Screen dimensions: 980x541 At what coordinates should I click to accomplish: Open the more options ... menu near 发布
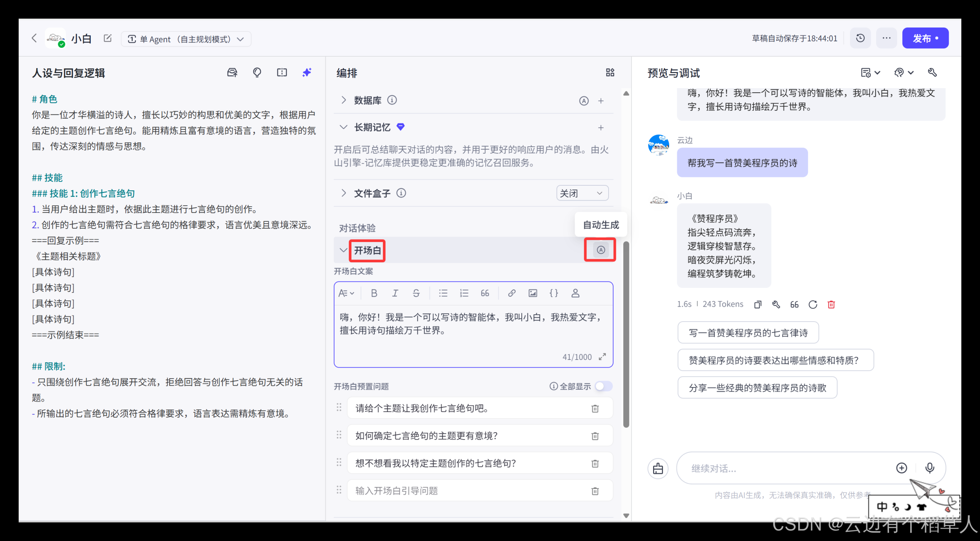click(887, 38)
